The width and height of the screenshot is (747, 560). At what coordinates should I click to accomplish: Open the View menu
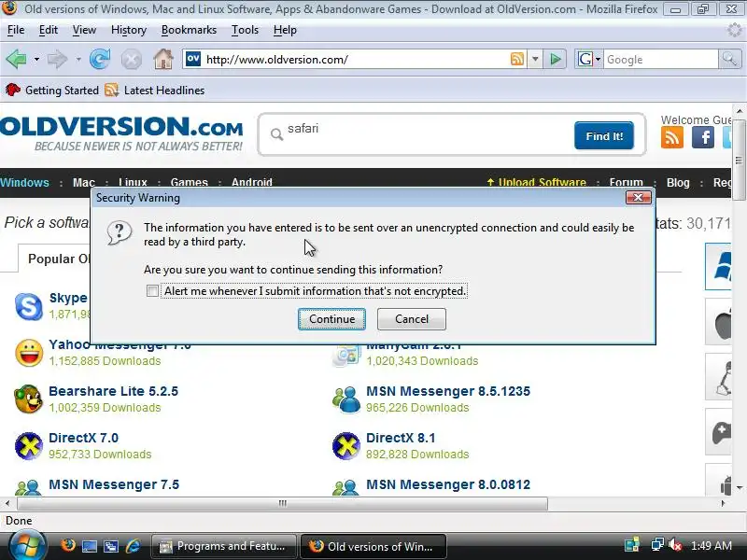(84, 30)
